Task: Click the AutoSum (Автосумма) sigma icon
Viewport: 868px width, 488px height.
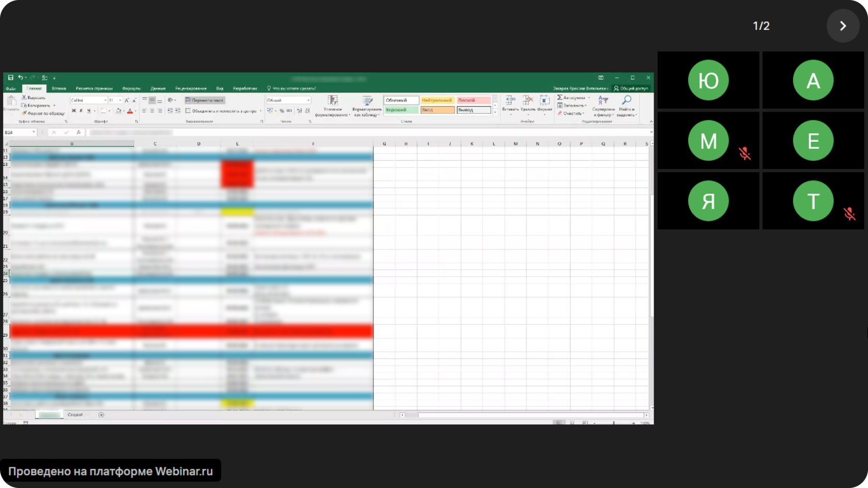Action: point(560,97)
